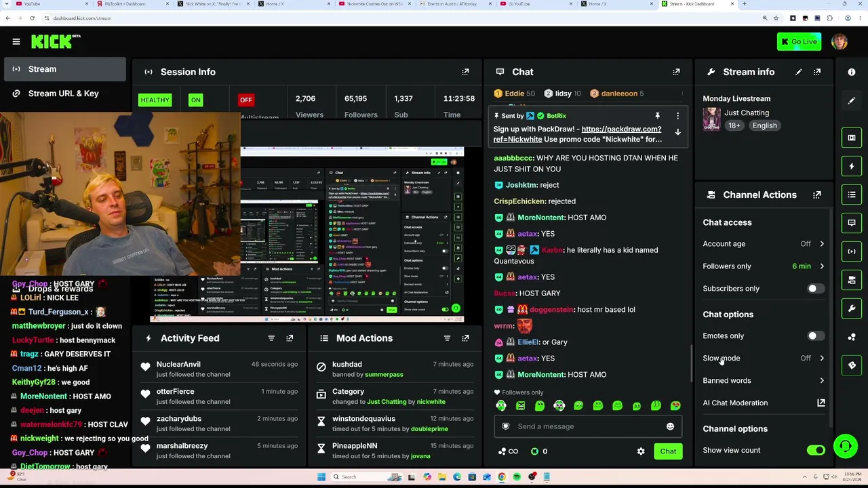Open Stream URL & Key menu item
The image size is (868, 488).
(65, 94)
